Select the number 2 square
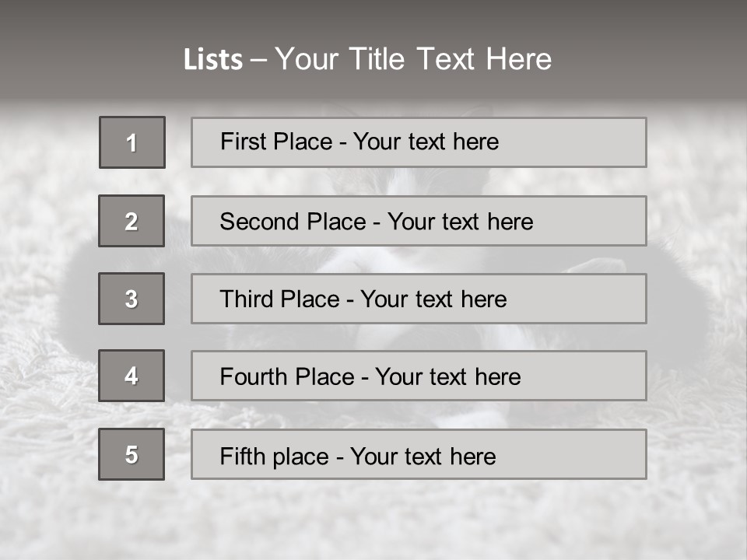 point(132,221)
